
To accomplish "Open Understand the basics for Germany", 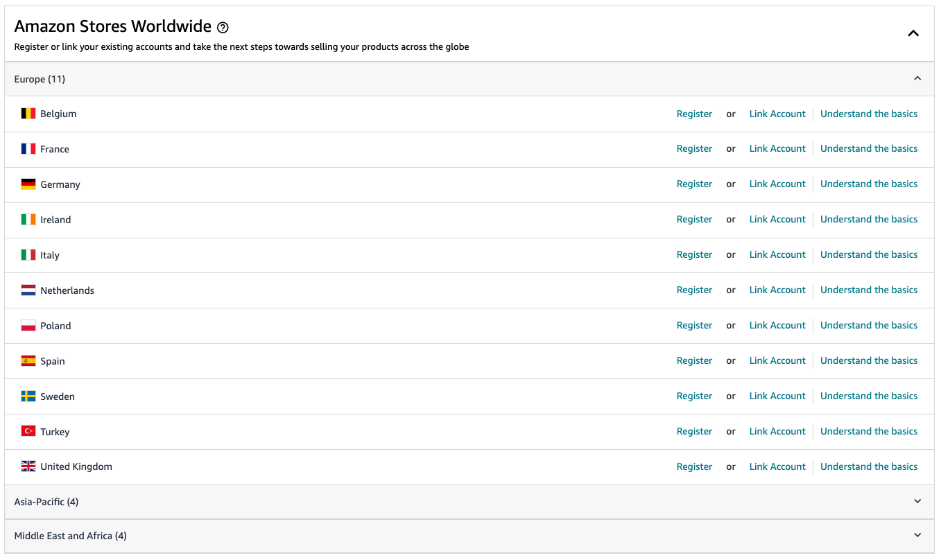I will (x=869, y=184).
